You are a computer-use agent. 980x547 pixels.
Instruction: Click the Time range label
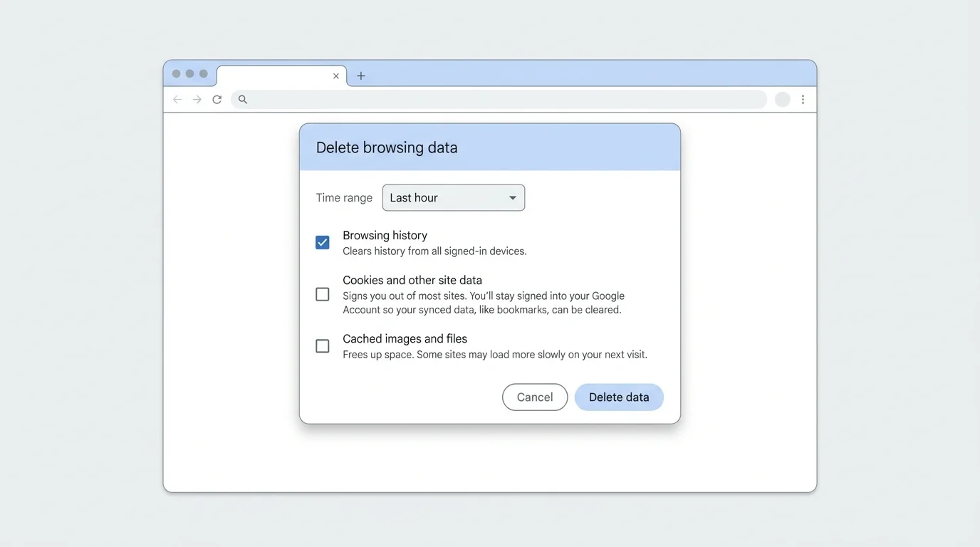[x=344, y=198]
